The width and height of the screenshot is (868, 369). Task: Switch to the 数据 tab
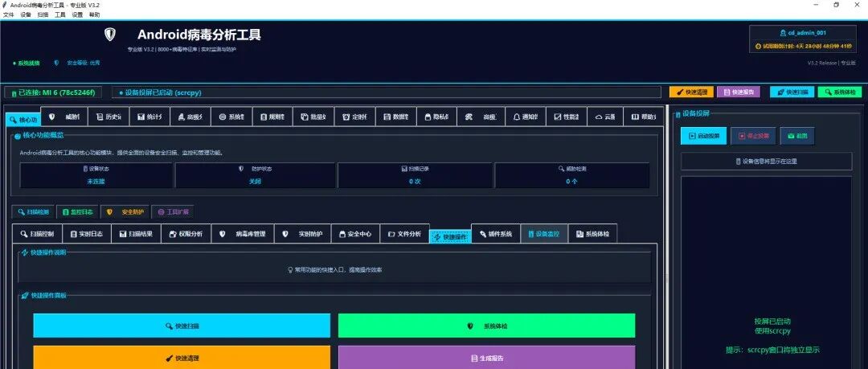[395, 117]
